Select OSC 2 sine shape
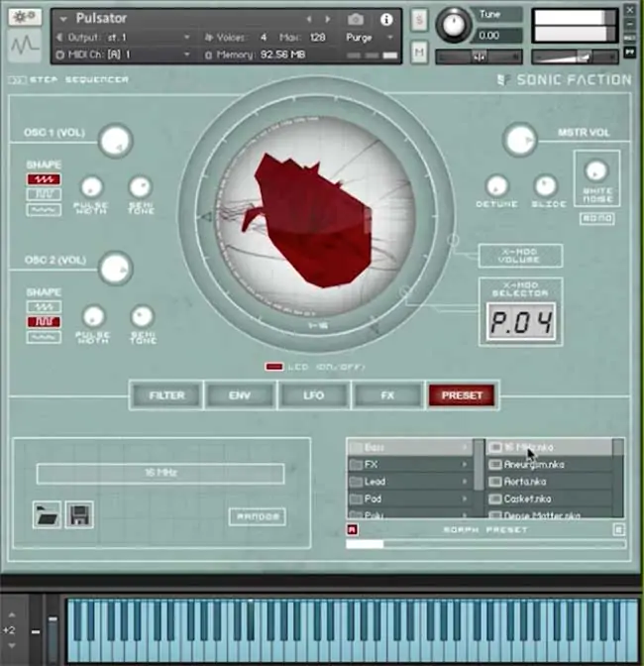644x666 pixels. click(x=44, y=337)
